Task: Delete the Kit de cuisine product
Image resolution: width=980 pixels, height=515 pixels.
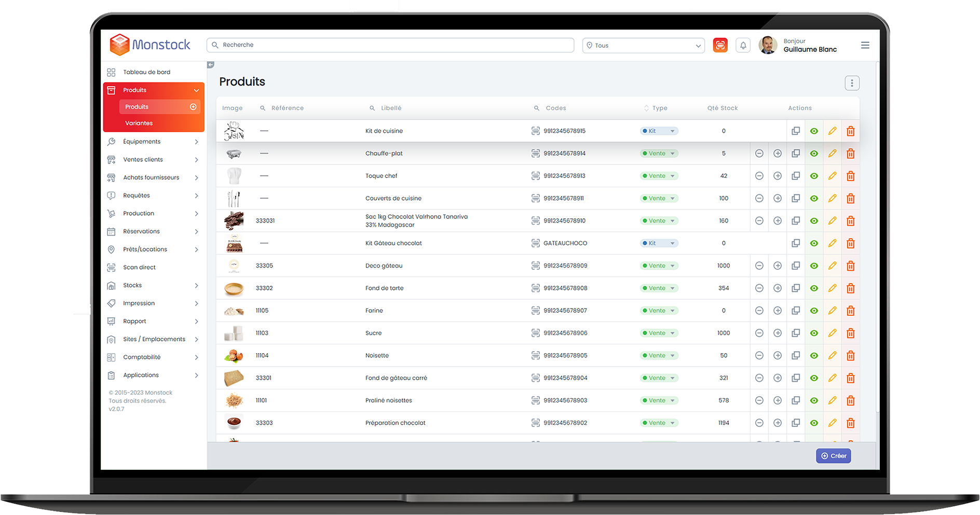Action: click(x=850, y=131)
